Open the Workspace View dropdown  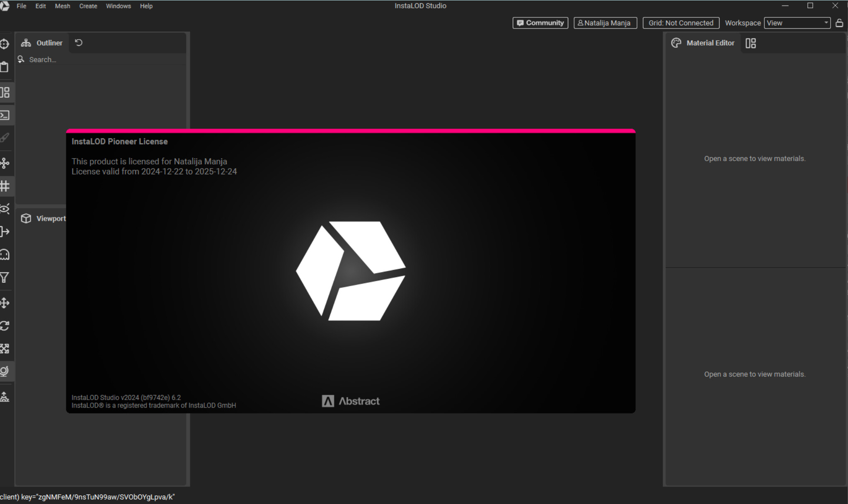pyautogui.click(x=797, y=23)
